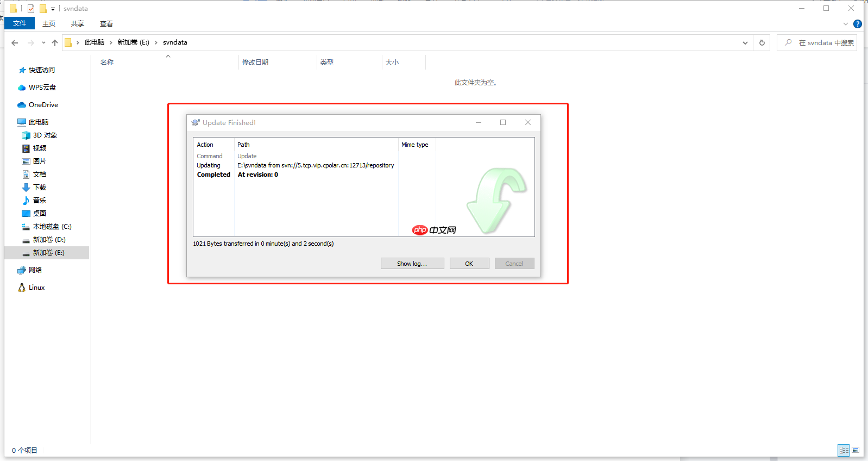Open the Linux penguin icon

click(x=22, y=288)
